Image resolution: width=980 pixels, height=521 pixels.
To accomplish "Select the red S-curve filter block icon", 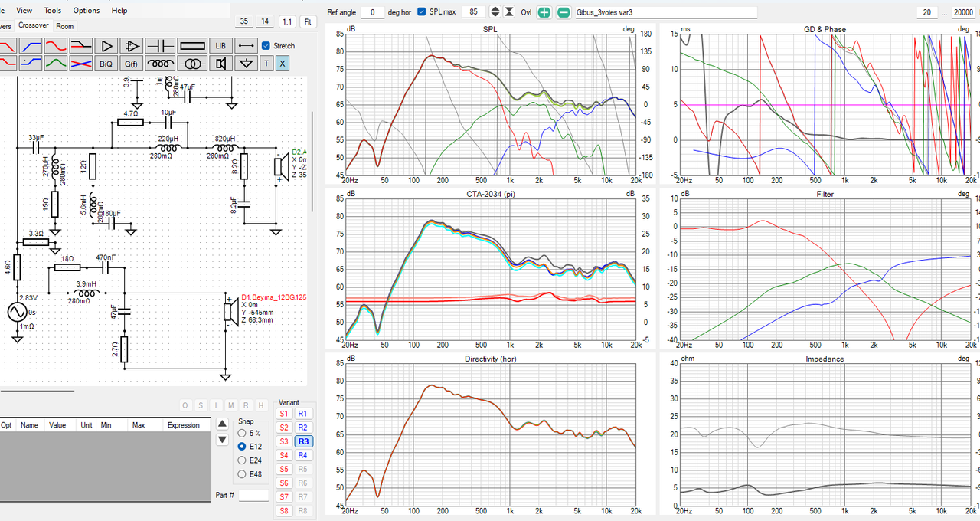I will click(56, 46).
